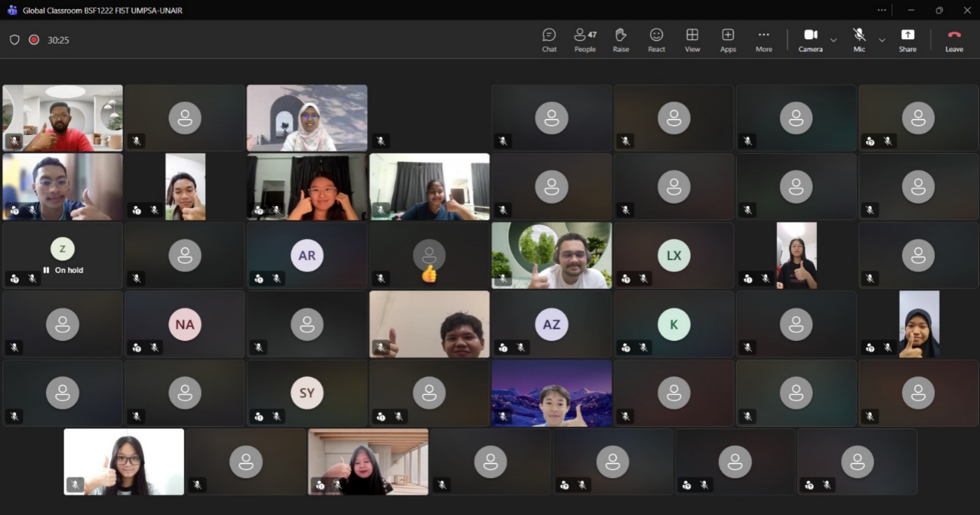
Task: Click the On hold participant Z tile
Action: click(x=63, y=256)
